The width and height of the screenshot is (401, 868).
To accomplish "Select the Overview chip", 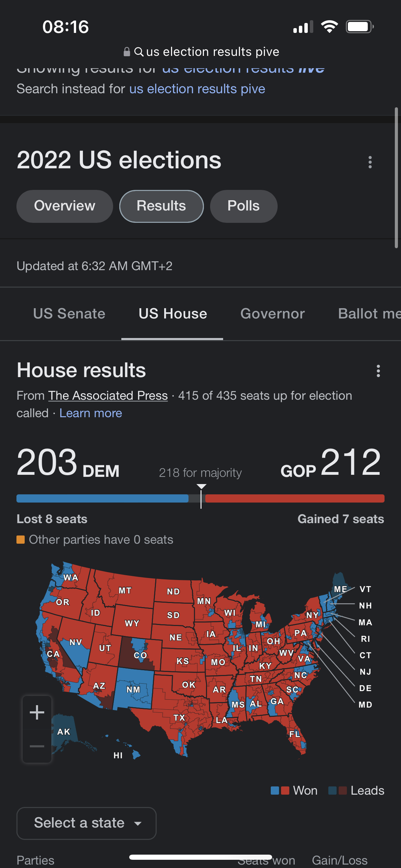I will tap(65, 206).
